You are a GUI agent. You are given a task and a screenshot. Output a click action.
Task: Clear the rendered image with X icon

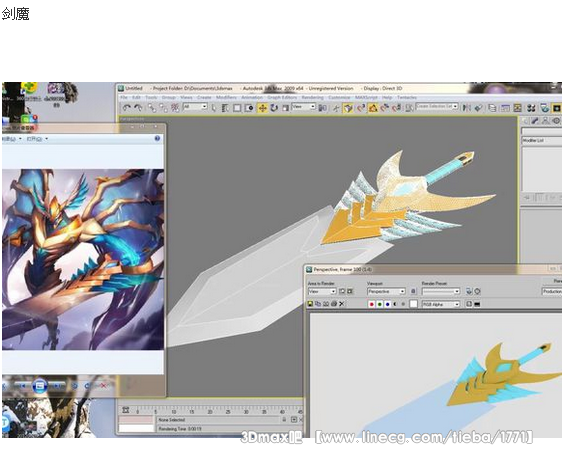click(342, 304)
